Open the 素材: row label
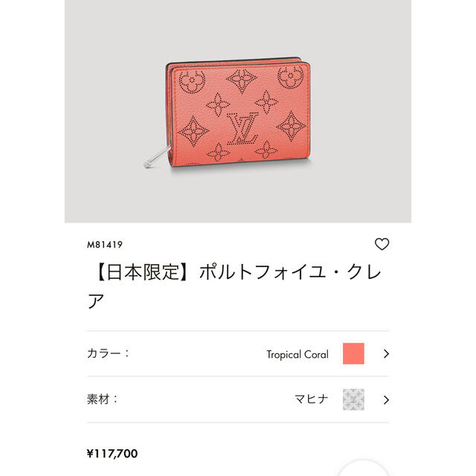476x476 pixels. (x=102, y=399)
